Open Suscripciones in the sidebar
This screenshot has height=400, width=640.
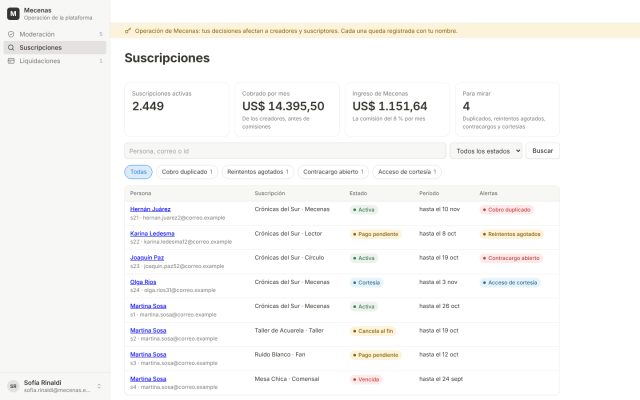tap(55, 48)
